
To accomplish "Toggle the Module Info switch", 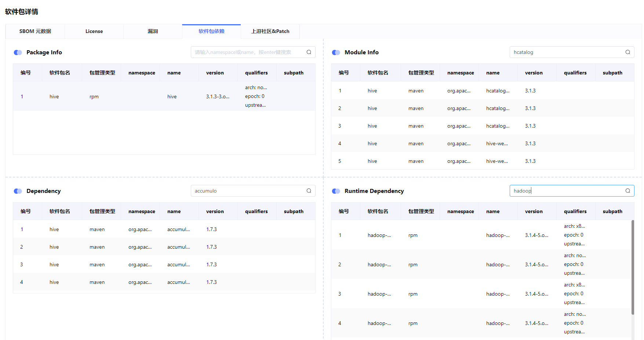I will pyautogui.click(x=336, y=52).
